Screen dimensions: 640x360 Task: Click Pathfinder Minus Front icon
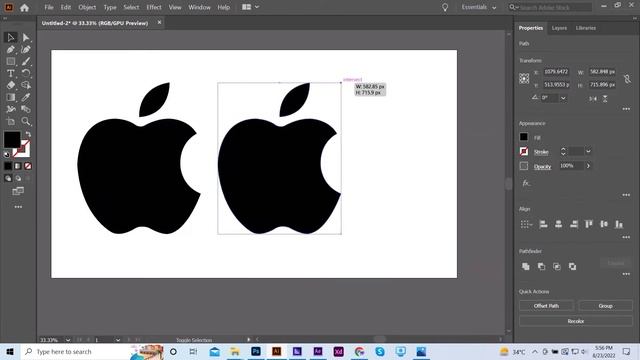pyautogui.click(x=541, y=267)
